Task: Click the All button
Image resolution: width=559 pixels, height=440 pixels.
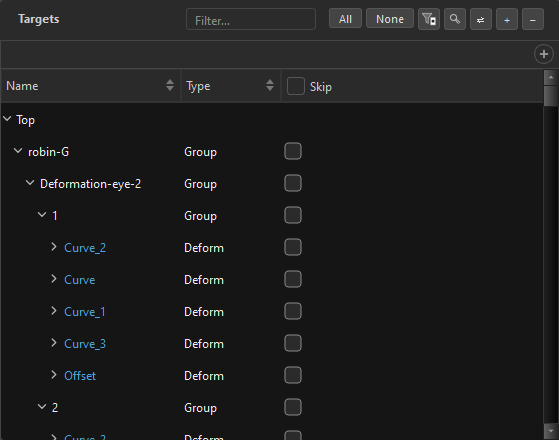Action: tap(345, 19)
